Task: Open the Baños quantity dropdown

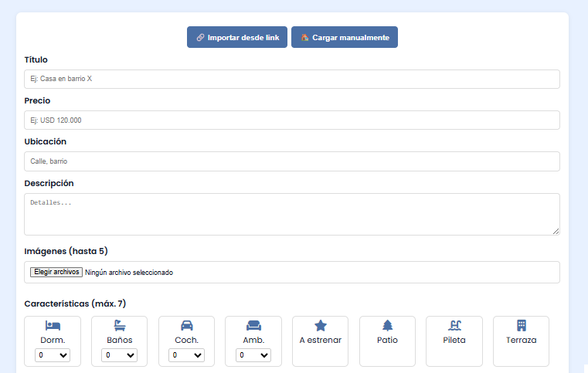Action: coord(119,355)
